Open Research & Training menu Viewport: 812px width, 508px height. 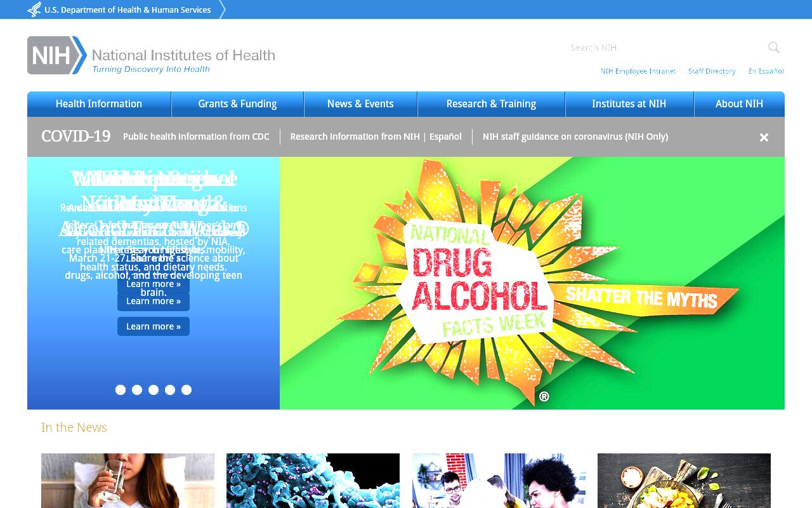point(491,104)
